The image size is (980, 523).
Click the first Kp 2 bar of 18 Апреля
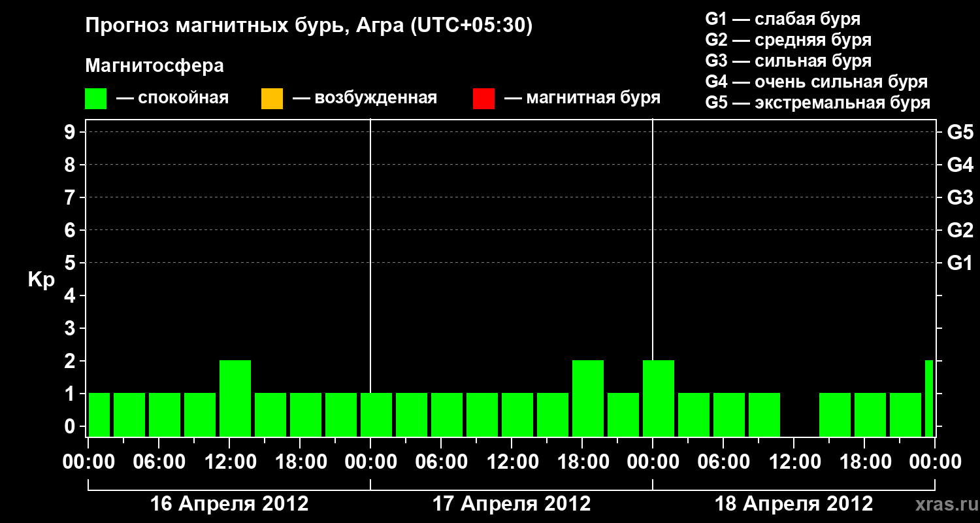click(x=659, y=398)
